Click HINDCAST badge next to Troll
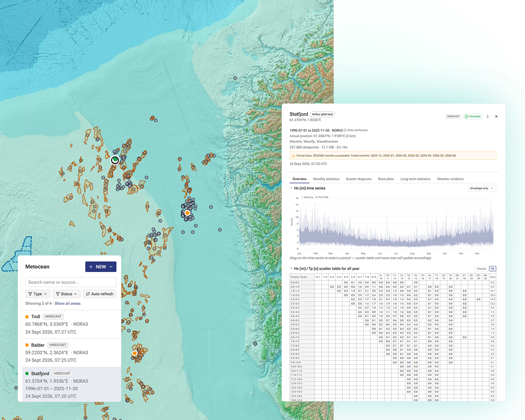The height and width of the screenshot is (420, 525). coord(53,317)
